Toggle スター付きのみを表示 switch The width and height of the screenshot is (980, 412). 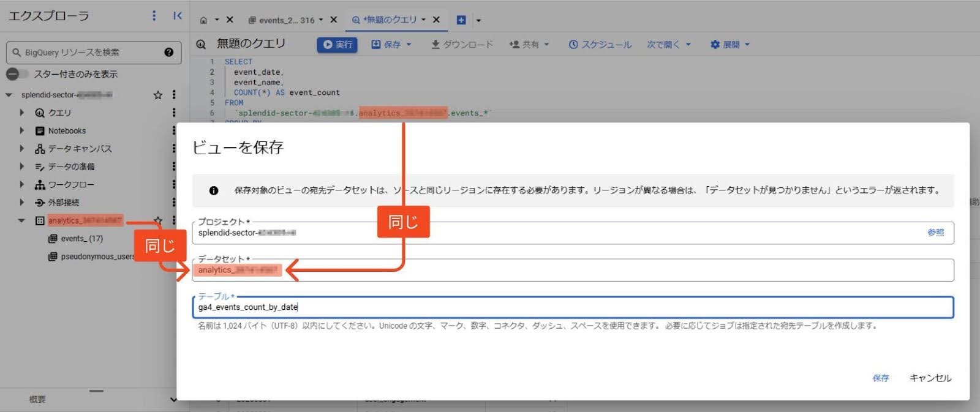[17, 74]
